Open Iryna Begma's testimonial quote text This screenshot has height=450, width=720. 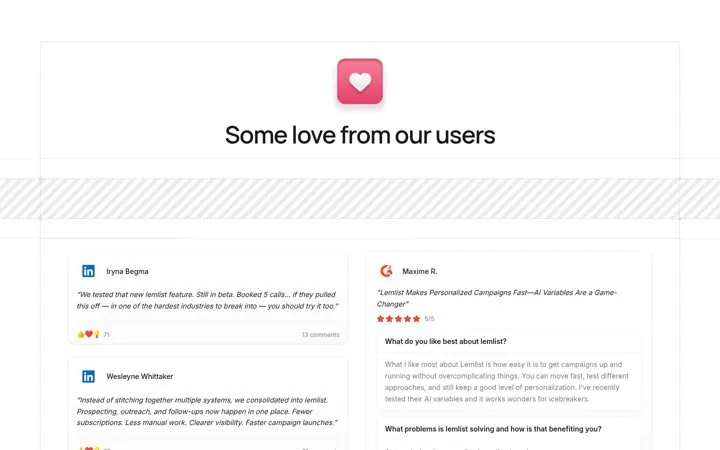pos(208,300)
